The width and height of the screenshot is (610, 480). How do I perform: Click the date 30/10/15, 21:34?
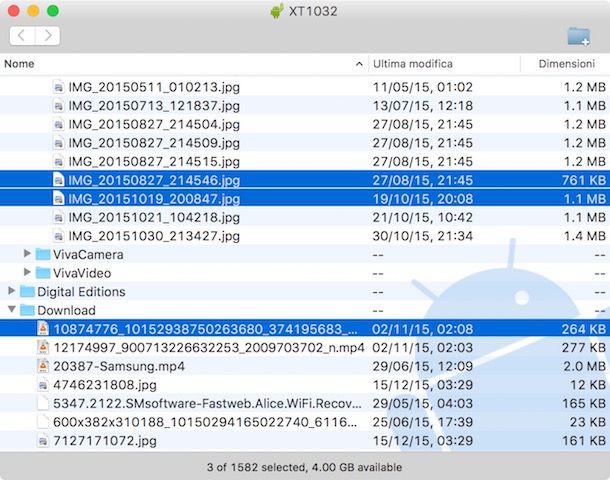pyautogui.click(x=423, y=236)
